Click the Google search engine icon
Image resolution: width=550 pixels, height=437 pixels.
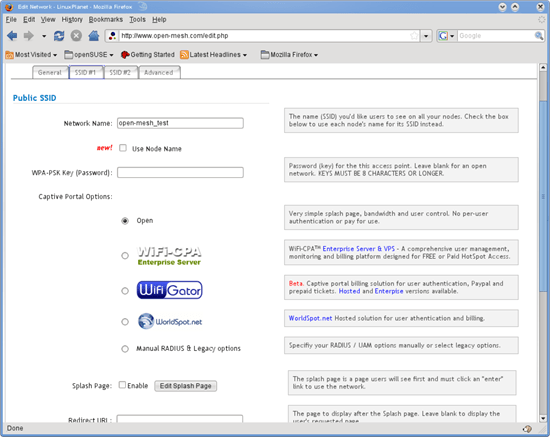[x=443, y=36]
